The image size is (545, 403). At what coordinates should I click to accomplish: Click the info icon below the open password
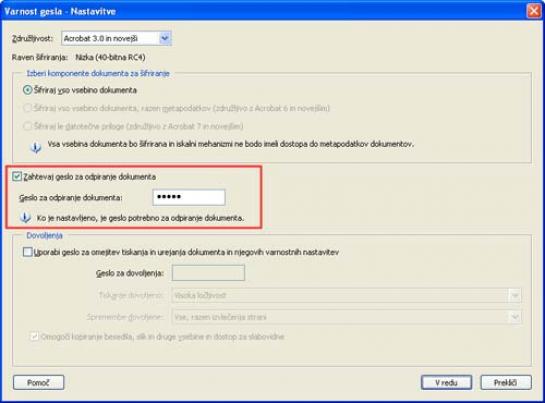click(x=25, y=218)
